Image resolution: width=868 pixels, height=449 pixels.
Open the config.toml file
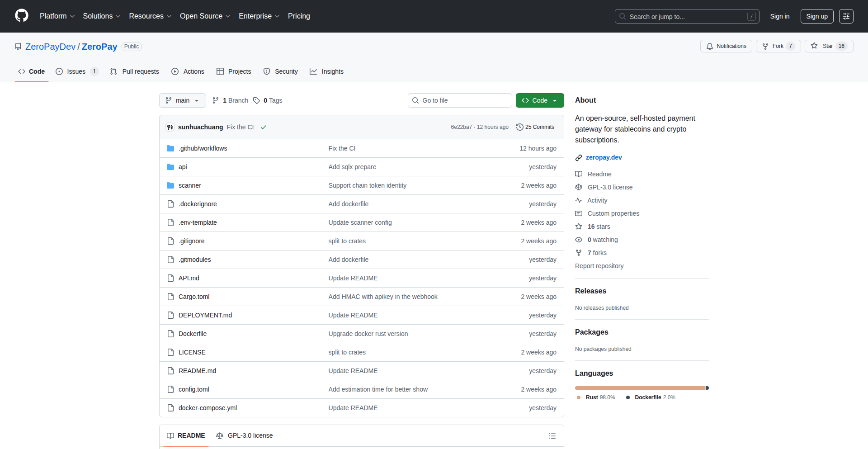(x=193, y=389)
